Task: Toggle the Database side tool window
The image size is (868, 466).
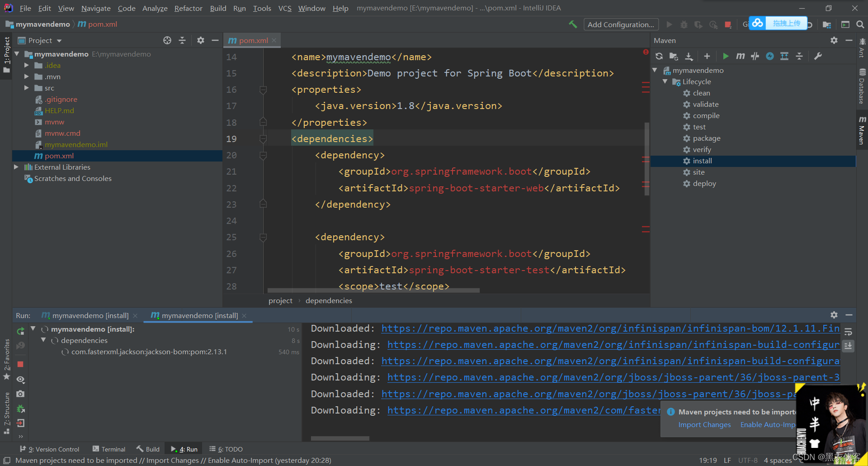Action: click(862, 86)
